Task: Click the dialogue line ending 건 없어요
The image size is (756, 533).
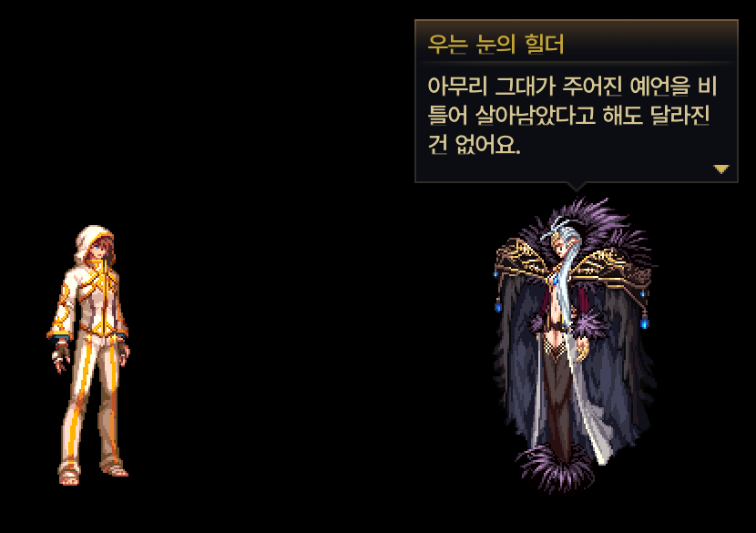Action: point(474,144)
